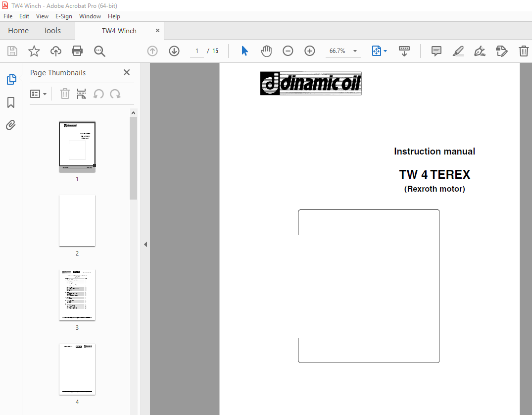Close the TW4 Winch tab
This screenshot has height=415, width=532.
coord(157,31)
